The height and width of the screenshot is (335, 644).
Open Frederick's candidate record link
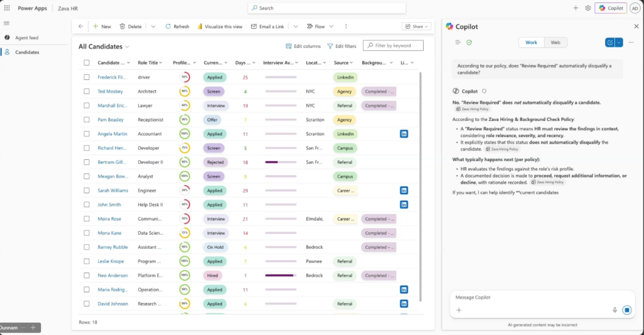point(112,77)
